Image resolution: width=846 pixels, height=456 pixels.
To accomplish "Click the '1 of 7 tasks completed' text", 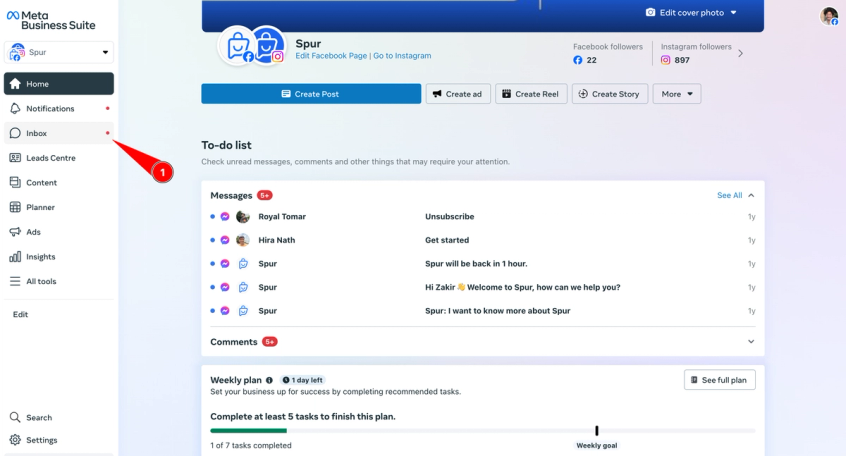I will click(251, 445).
